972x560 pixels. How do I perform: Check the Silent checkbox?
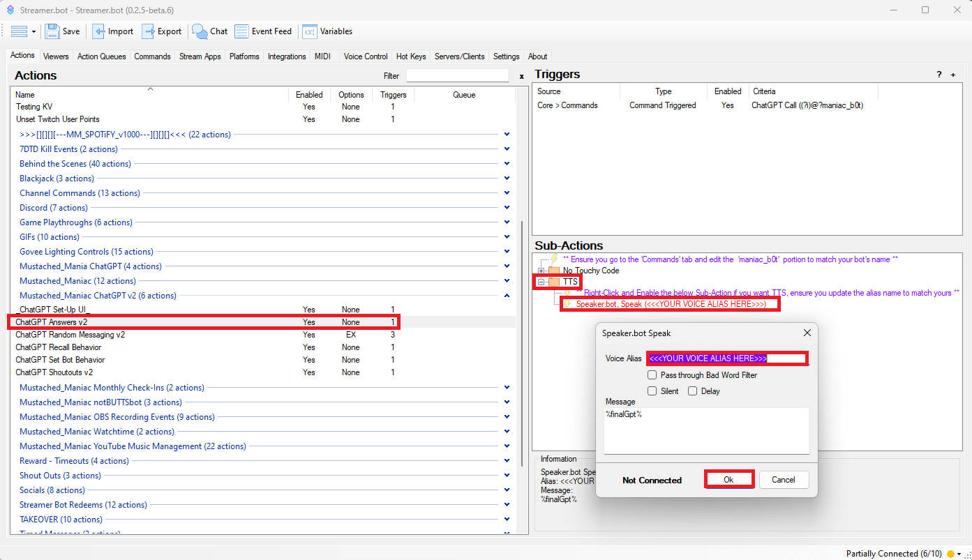[x=652, y=391]
